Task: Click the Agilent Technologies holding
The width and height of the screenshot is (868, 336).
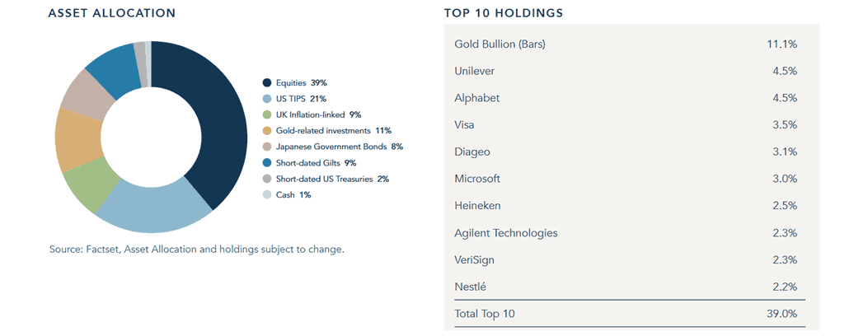Action: 626,233
